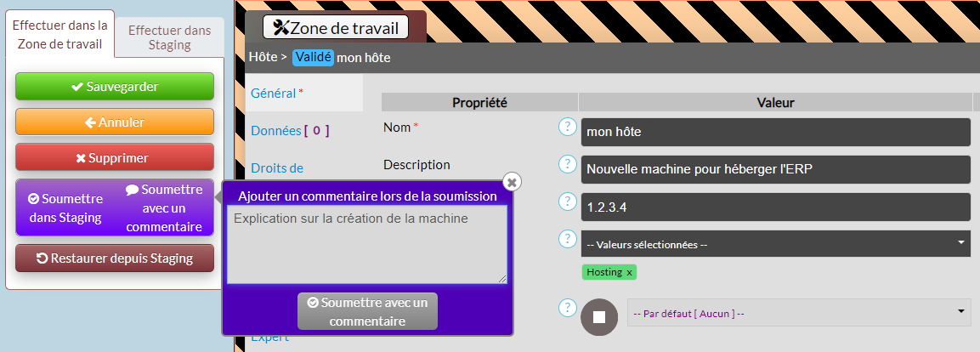Open the Valeurs sélectionnées dropdown
Viewport: 980px width, 352px height.
pyautogui.click(x=775, y=244)
